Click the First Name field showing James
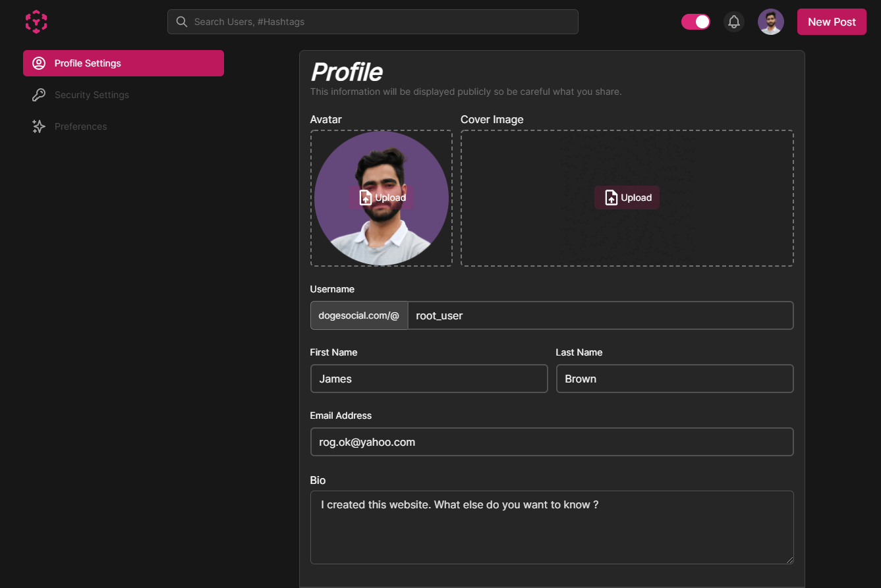Image resolution: width=881 pixels, height=588 pixels. [x=428, y=379]
